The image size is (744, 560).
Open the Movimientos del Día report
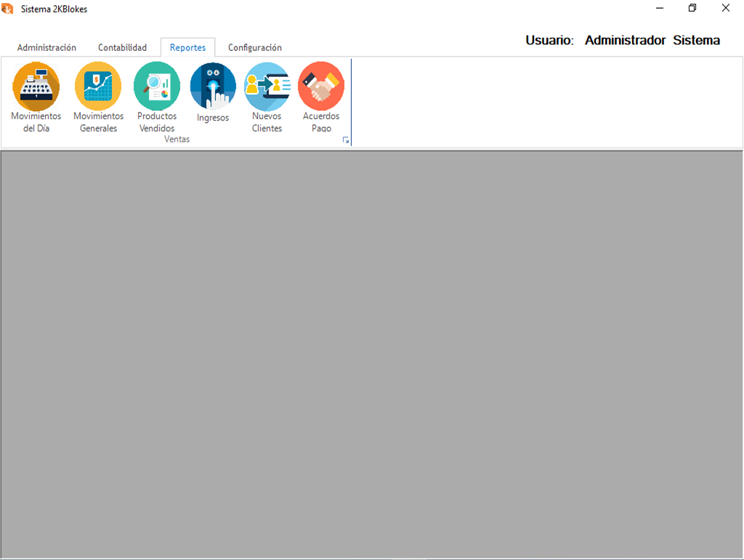(36, 86)
